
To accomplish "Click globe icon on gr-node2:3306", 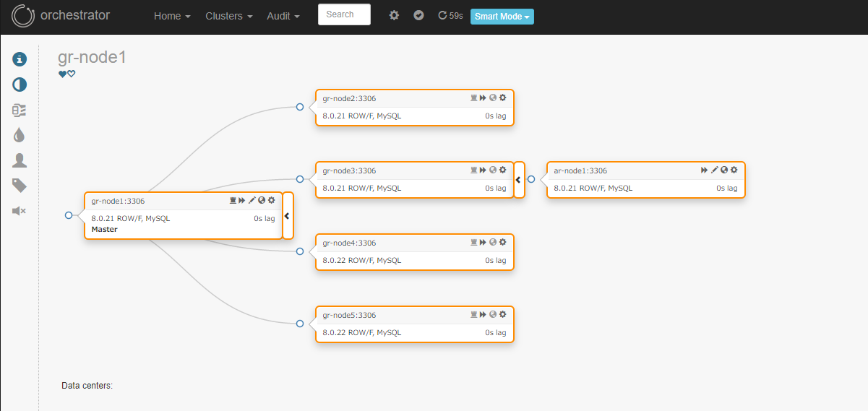I will point(493,98).
